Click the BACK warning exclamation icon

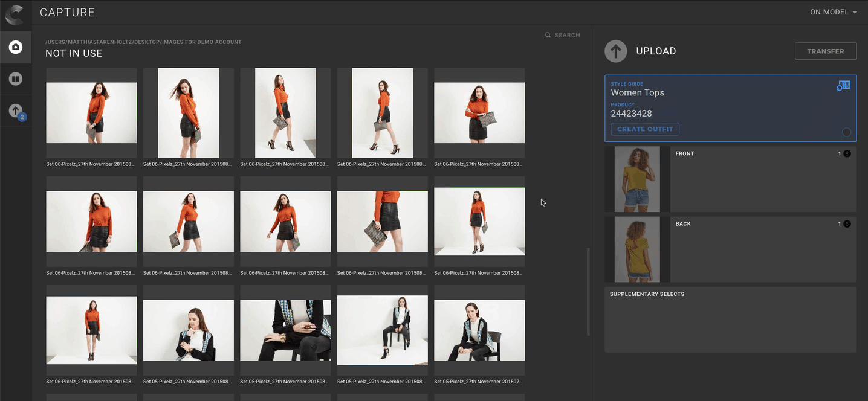pyautogui.click(x=847, y=224)
